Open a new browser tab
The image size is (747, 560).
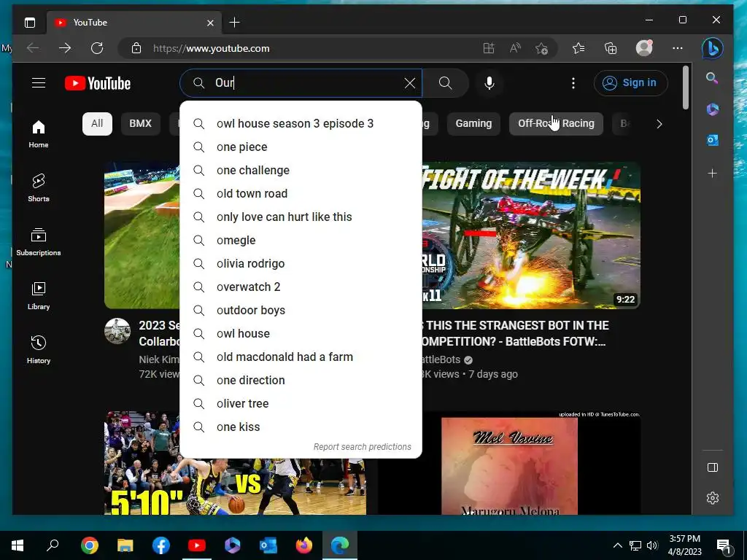[234, 23]
